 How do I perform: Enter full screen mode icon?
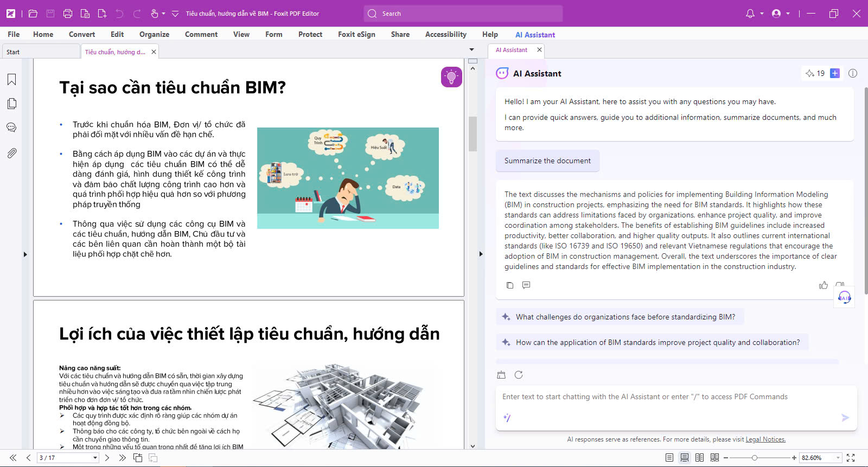(x=851, y=458)
